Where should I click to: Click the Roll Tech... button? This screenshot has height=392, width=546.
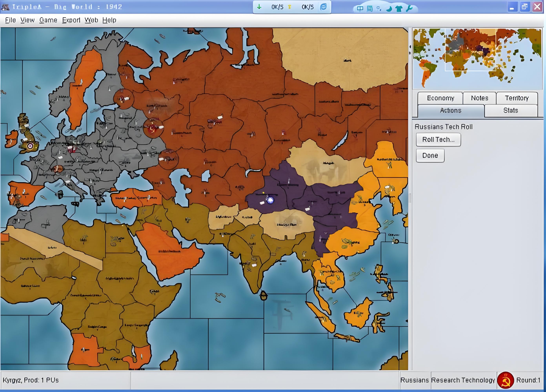tap(438, 140)
